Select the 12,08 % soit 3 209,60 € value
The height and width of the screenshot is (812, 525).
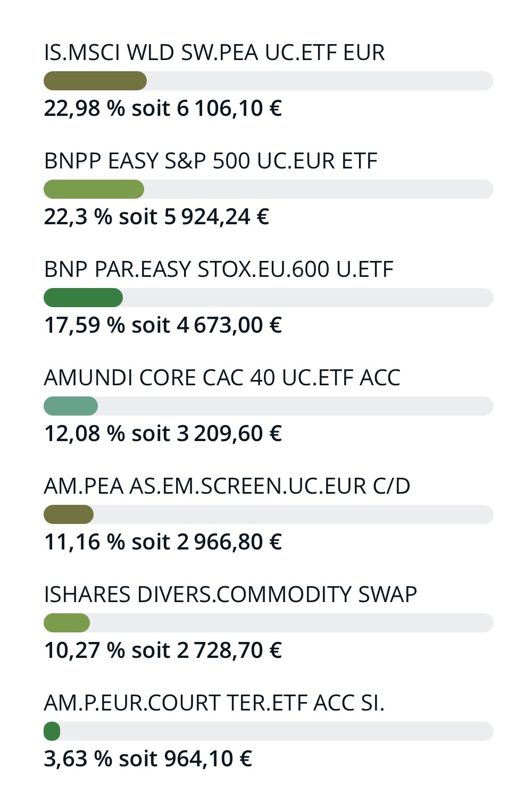click(x=162, y=434)
